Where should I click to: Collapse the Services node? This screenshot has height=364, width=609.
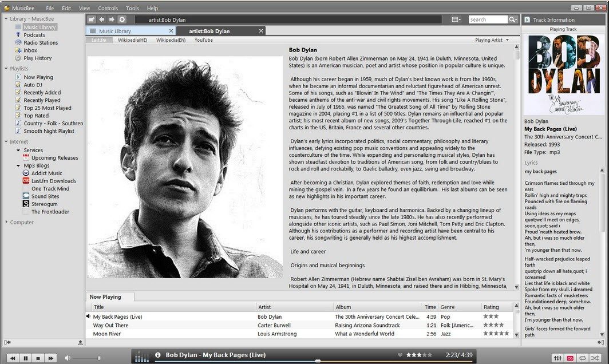(18, 150)
